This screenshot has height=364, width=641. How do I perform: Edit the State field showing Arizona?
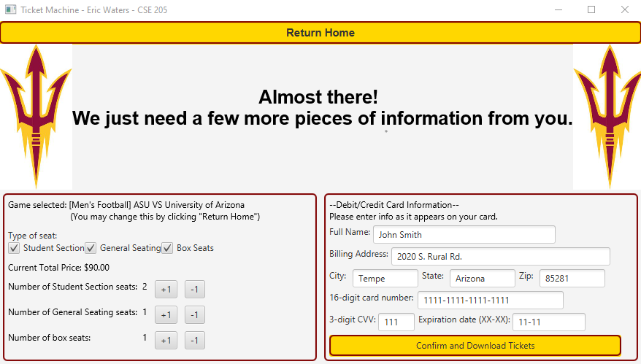click(x=483, y=278)
